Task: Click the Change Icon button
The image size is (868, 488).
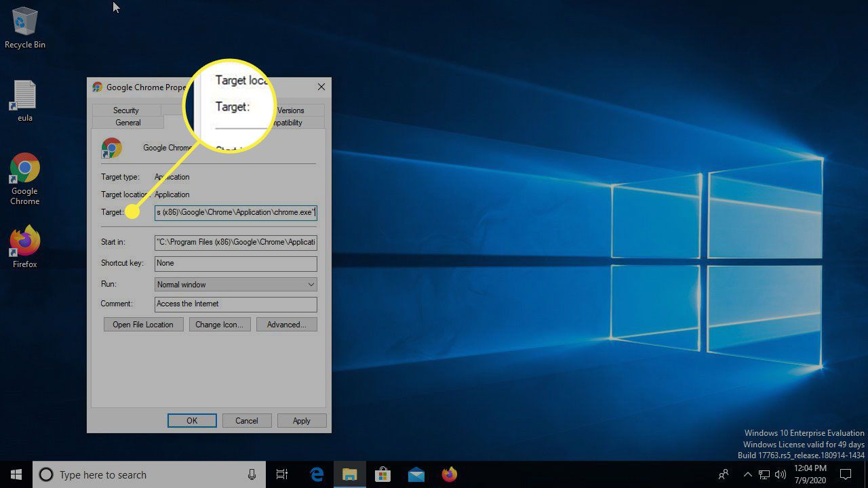Action: pos(219,325)
